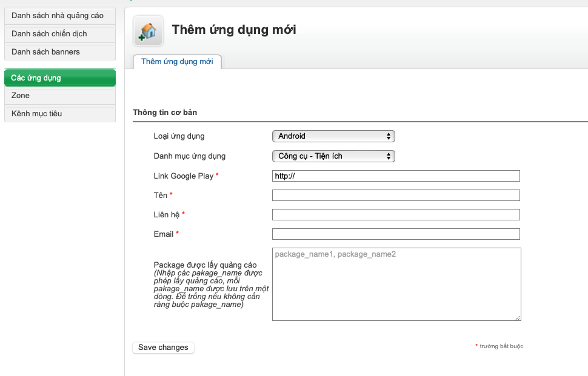Select Các ứng dụng sidebar item

(60, 78)
